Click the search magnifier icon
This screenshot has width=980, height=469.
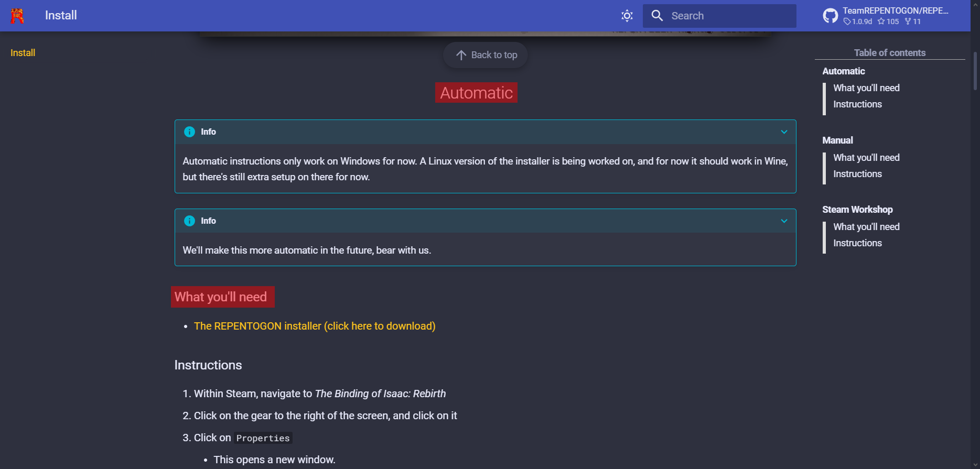tap(657, 16)
